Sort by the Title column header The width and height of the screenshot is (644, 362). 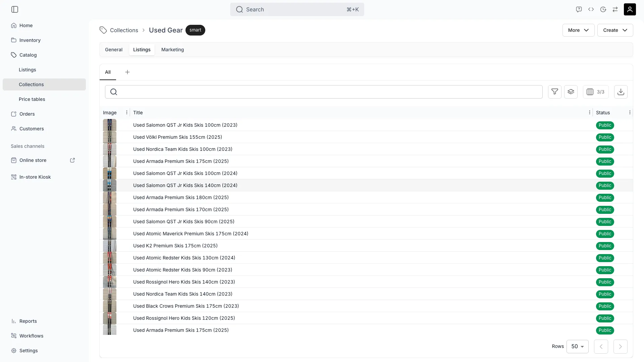coord(138,113)
